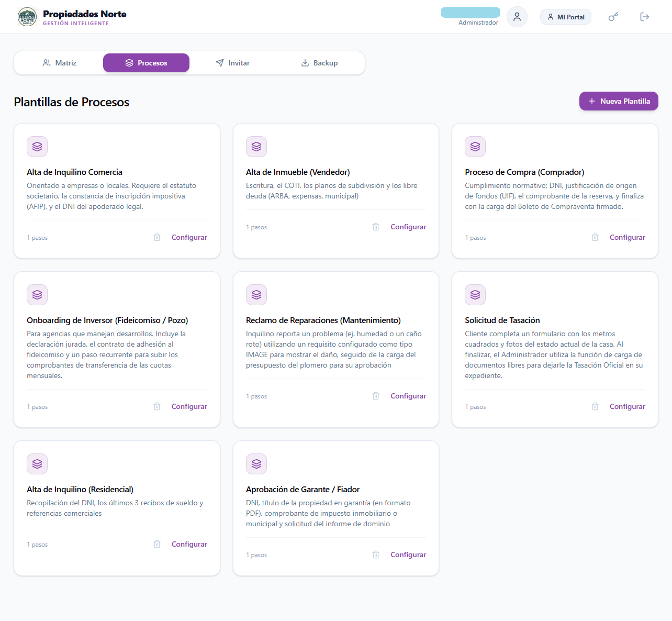This screenshot has width=672, height=621.
Task: Delete the Proceso de Compra (Comprador) template
Action: [595, 237]
